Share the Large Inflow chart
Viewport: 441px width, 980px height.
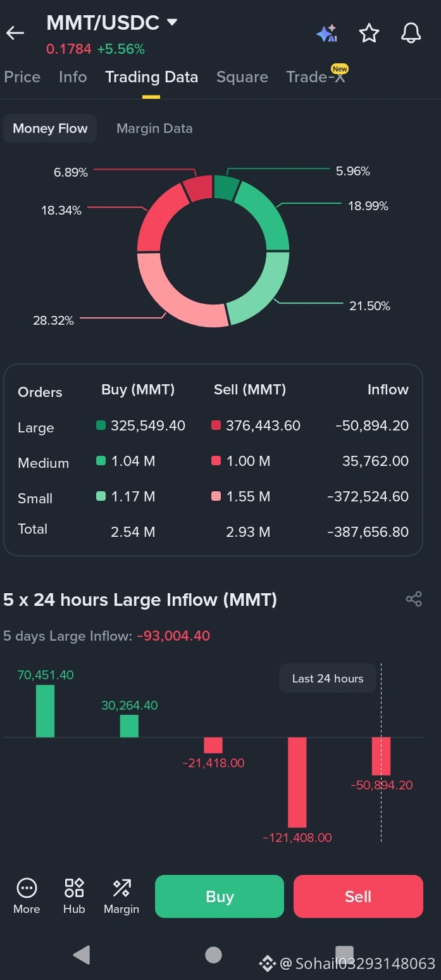coord(414,599)
